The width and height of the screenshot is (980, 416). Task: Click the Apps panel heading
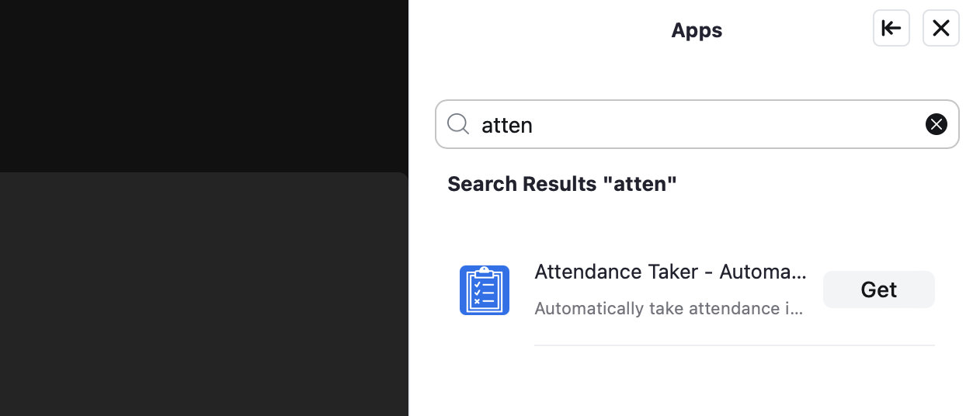697,30
